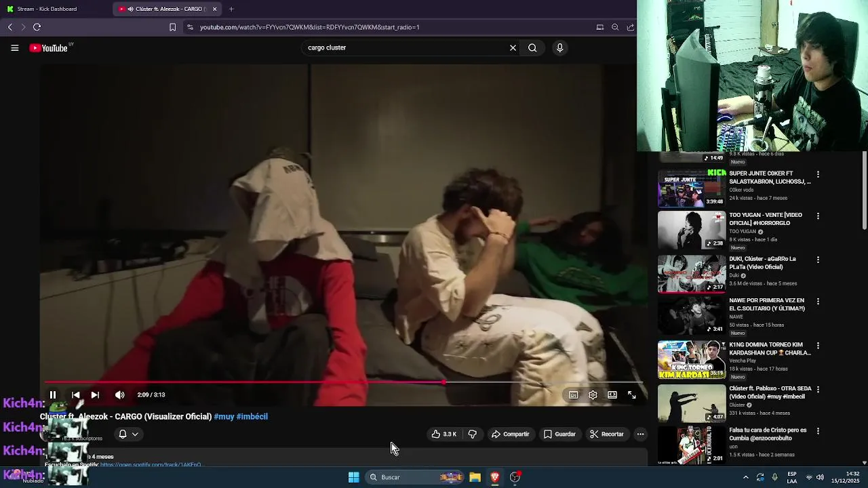Open OBS Studio taskbar icon
The height and width of the screenshot is (488, 868).
point(515,477)
